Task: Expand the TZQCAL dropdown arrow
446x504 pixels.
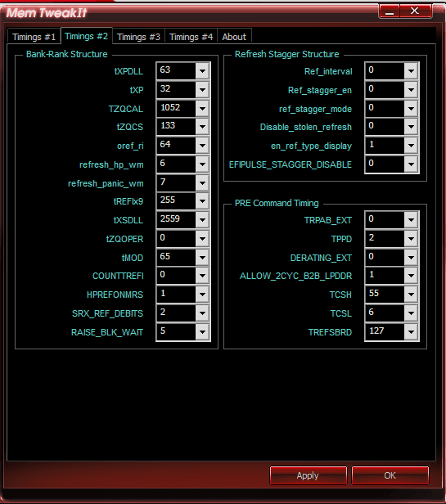Action: (x=202, y=108)
